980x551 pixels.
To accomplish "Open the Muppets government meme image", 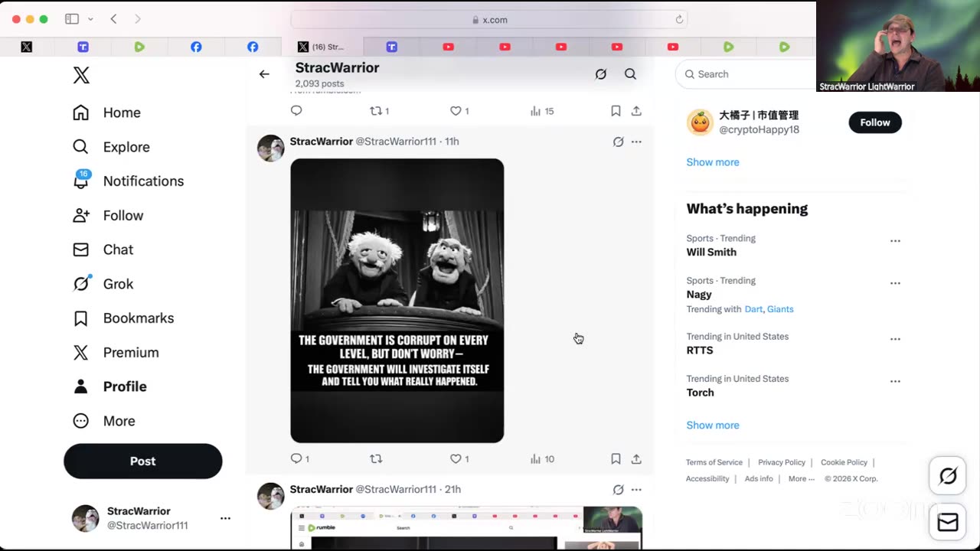I will (397, 301).
